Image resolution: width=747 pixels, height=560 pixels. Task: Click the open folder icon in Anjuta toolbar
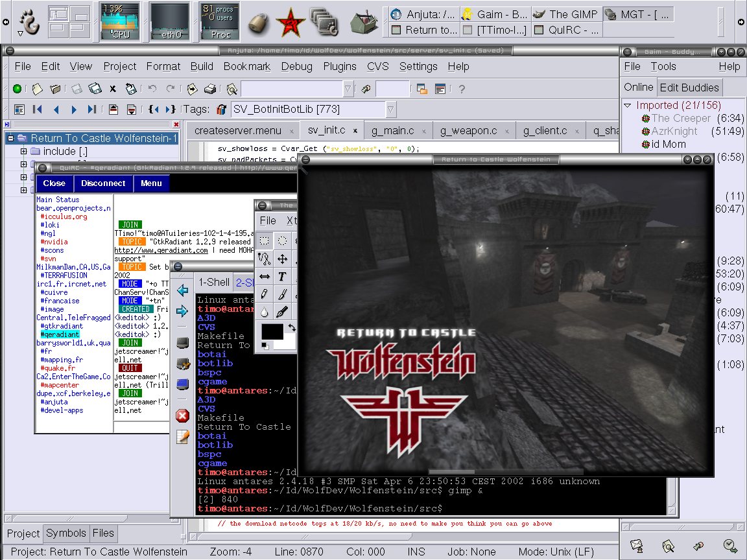55,89
